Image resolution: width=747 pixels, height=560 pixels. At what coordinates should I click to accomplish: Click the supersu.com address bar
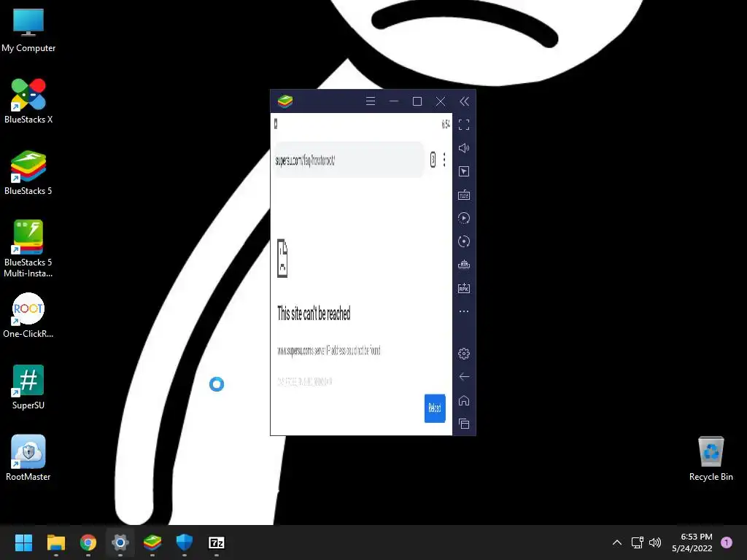pos(349,160)
